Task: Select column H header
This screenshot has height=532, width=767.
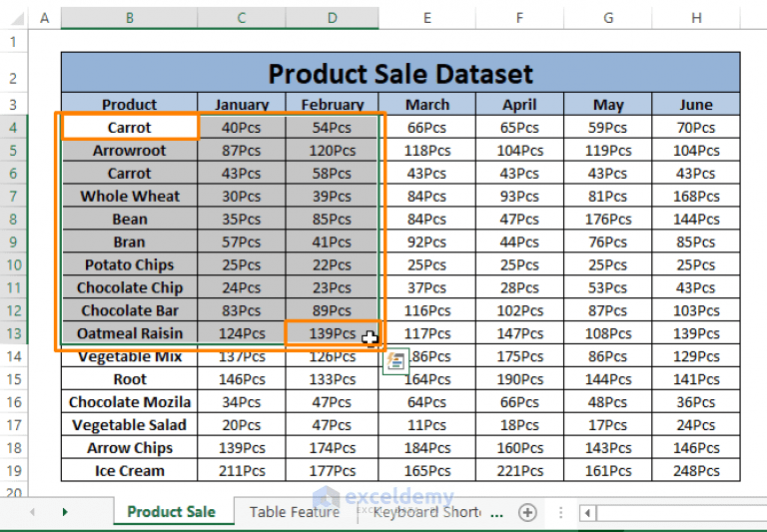Action: tap(696, 19)
